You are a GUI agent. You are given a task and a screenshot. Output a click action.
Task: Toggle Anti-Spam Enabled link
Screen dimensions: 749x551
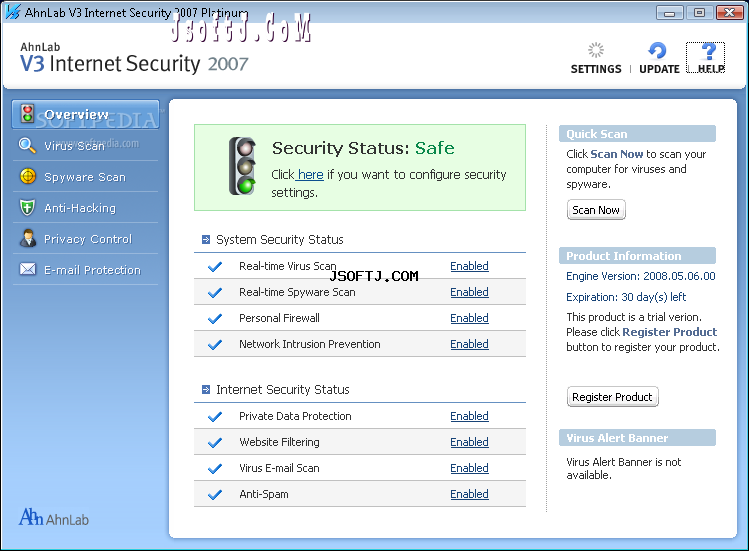point(469,494)
